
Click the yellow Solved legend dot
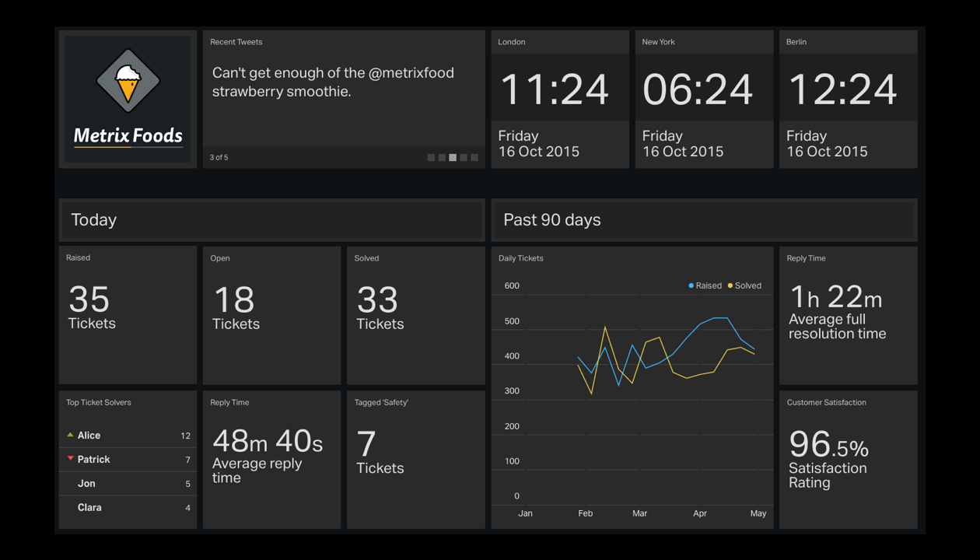[x=730, y=285]
